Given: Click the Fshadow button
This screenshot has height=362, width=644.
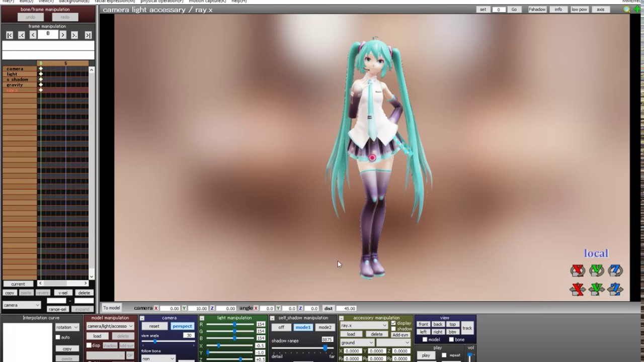Looking at the screenshot, I should pyautogui.click(x=537, y=10).
